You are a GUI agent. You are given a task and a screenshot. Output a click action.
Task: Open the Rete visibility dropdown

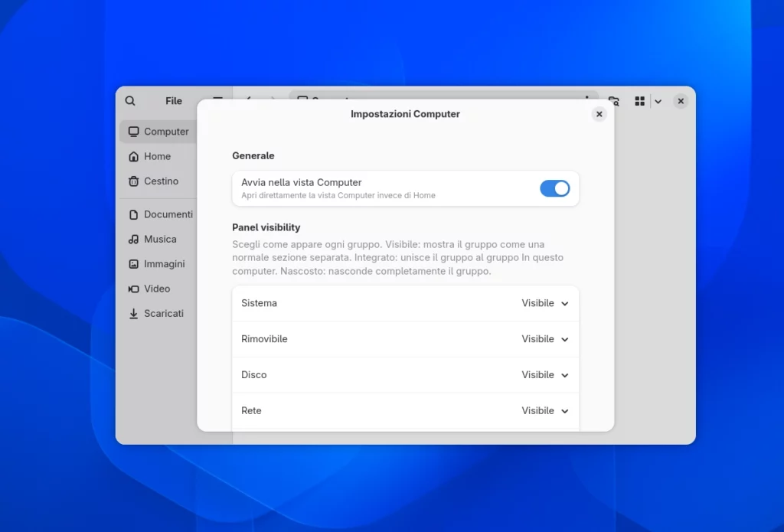pos(545,411)
